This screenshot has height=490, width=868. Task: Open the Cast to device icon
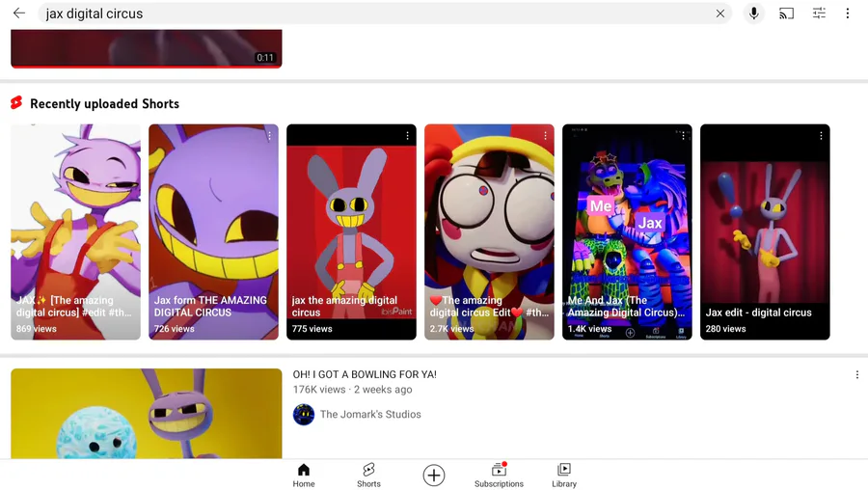tap(786, 14)
